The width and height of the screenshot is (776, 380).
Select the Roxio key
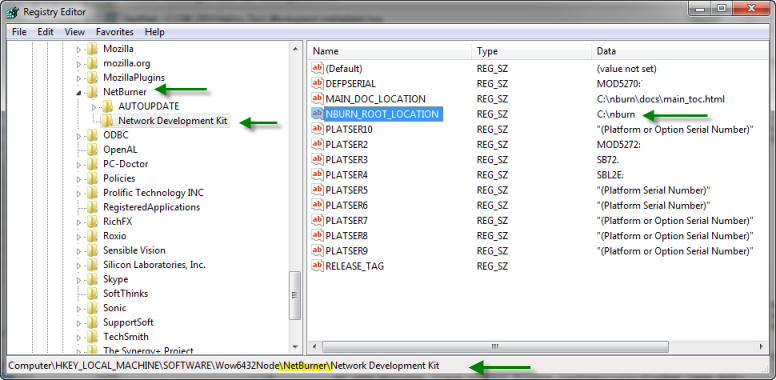pyautogui.click(x=115, y=236)
